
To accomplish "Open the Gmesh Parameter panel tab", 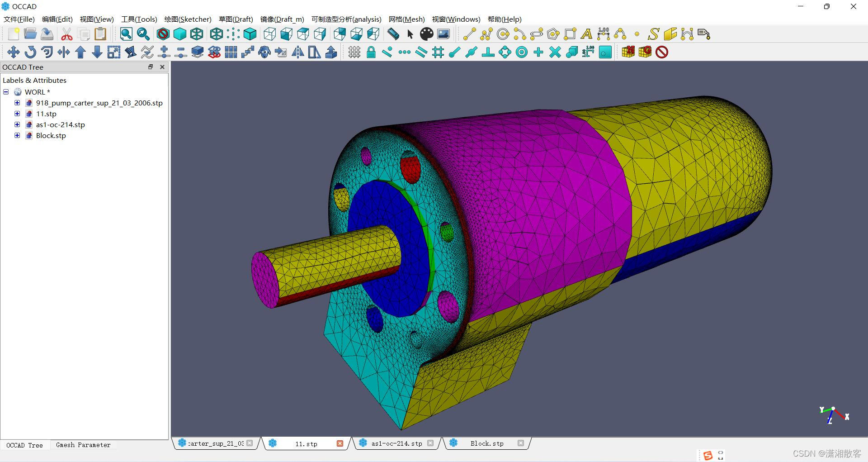I will (x=83, y=445).
